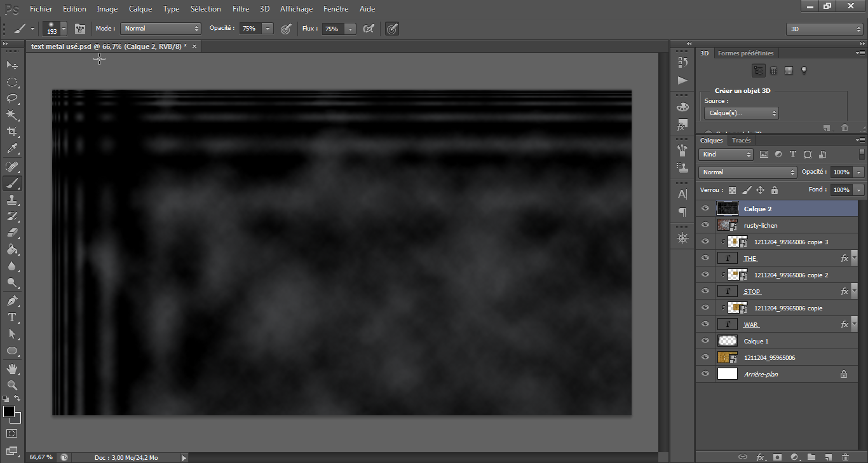Select the Zoom tool
Image resolution: width=868 pixels, height=463 pixels.
point(12,385)
